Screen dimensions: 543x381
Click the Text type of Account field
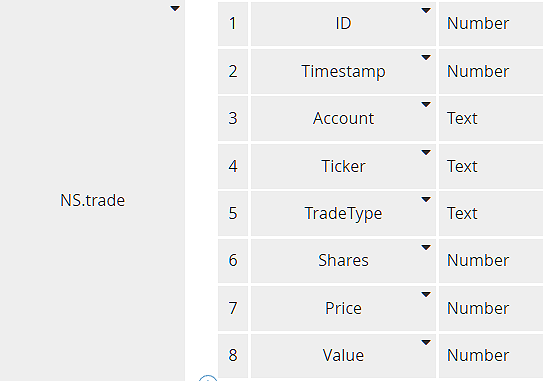(x=462, y=118)
